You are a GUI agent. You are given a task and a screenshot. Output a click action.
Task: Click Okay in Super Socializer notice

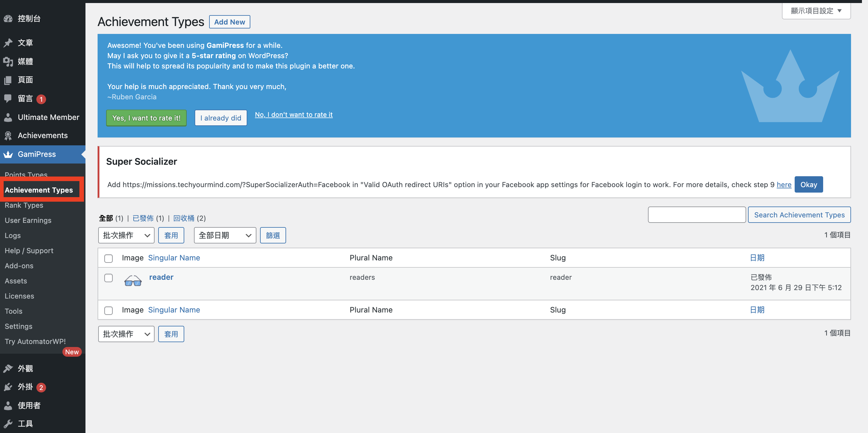809,184
